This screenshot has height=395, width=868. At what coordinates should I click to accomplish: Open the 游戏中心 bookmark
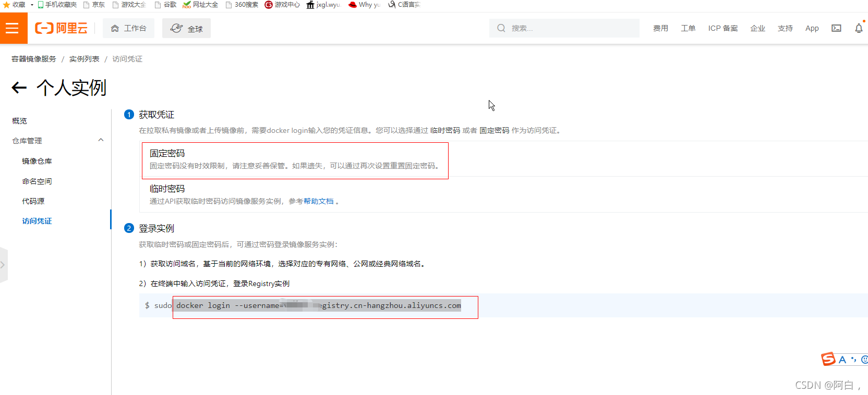coord(282,5)
